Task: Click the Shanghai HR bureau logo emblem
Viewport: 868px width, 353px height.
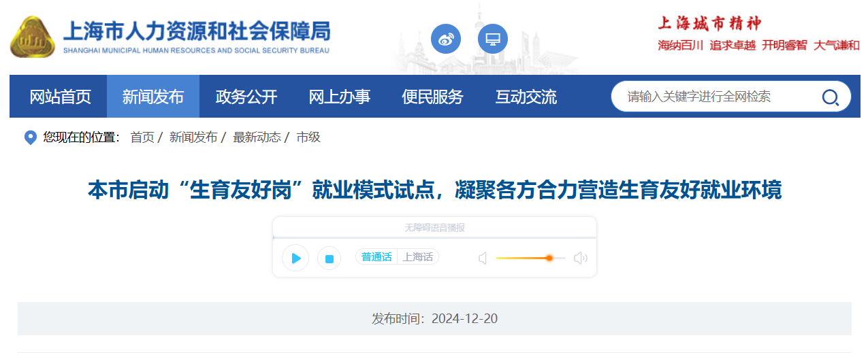Action: click(32, 37)
